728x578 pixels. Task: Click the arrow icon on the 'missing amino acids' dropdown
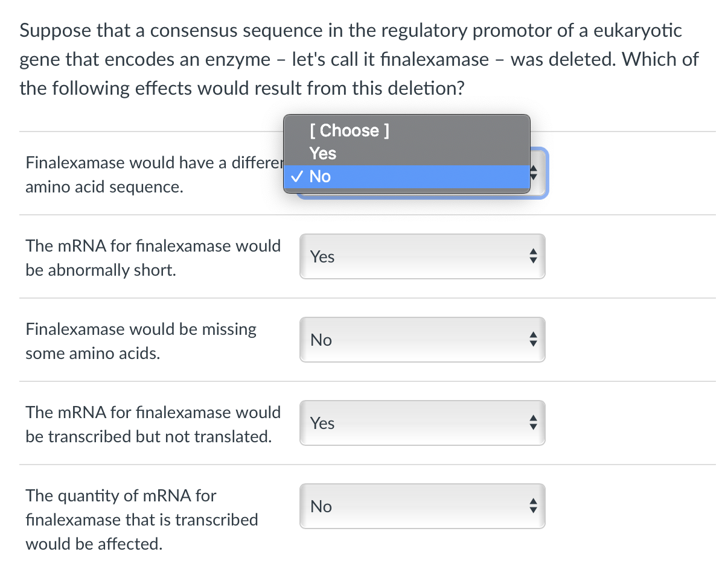click(533, 340)
